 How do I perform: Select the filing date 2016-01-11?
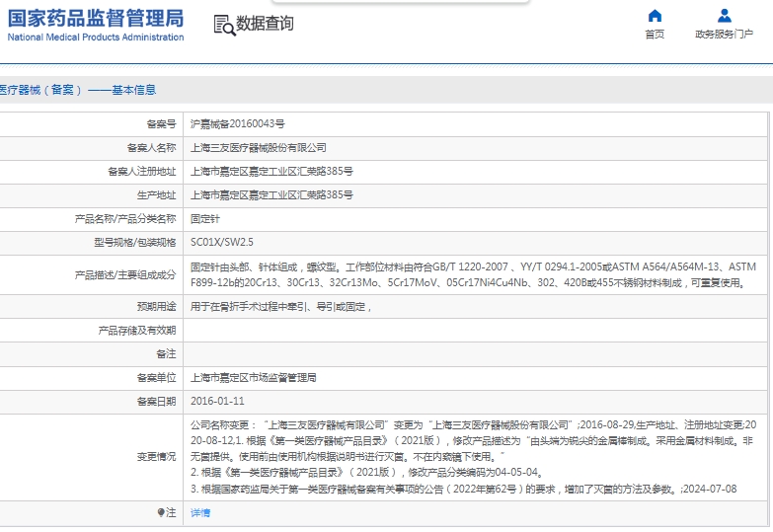click(217, 401)
